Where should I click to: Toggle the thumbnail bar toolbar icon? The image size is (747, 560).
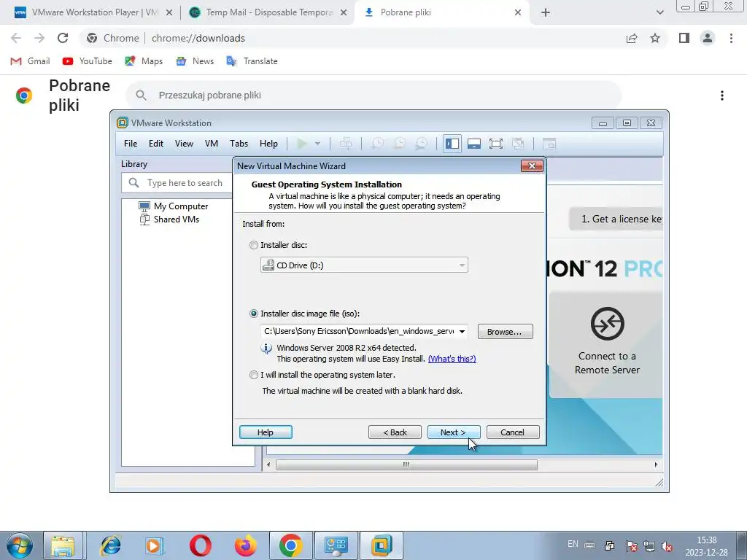coord(474,144)
